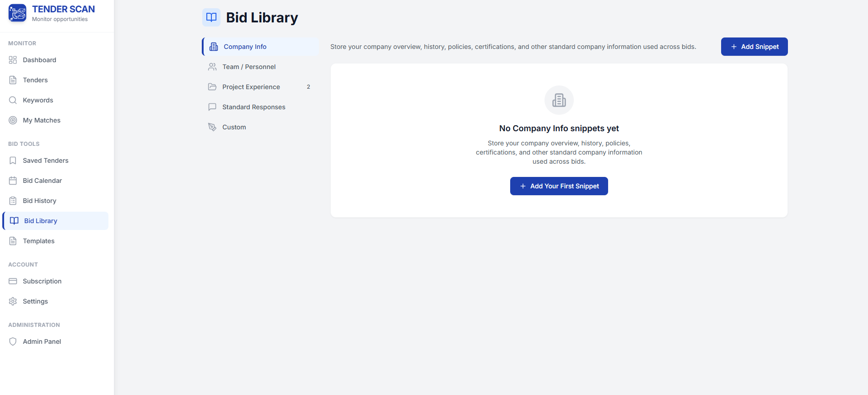The height and width of the screenshot is (395, 868).
Task: Click the Admin Panel shield icon
Action: pos(13,342)
